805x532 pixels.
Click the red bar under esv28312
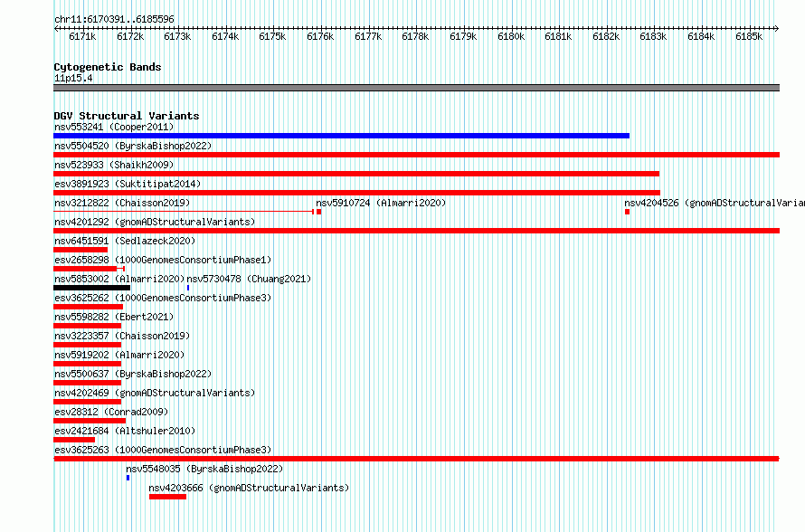(x=90, y=421)
